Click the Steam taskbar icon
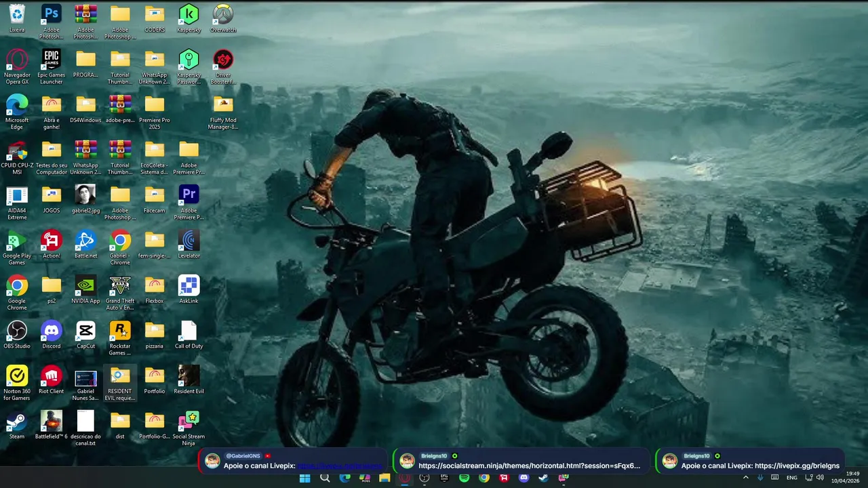This screenshot has width=868, height=488. pos(543,478)
